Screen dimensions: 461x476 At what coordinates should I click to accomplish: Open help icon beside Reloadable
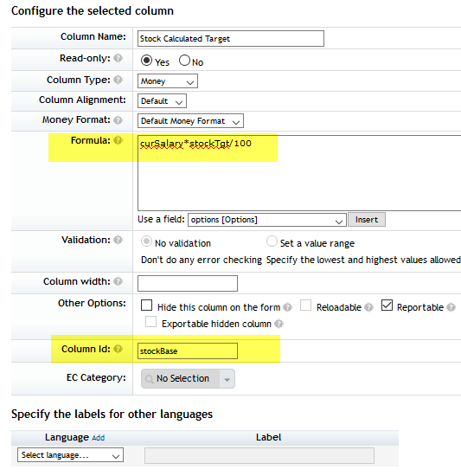click(368, 307)
